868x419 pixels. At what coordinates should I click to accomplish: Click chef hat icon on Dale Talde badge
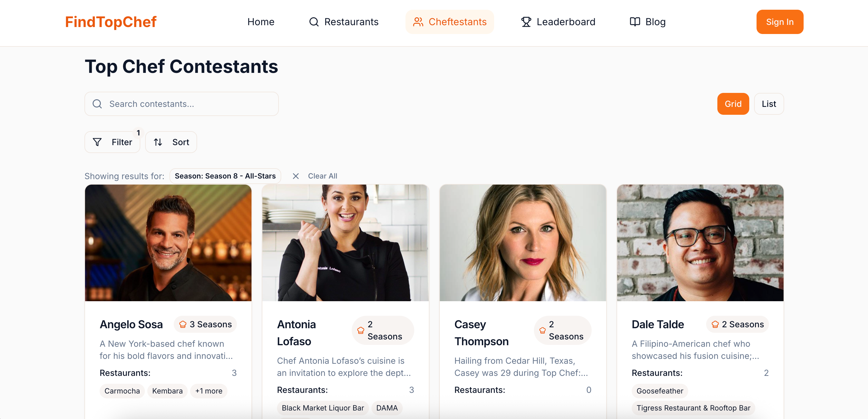point(715,324)
